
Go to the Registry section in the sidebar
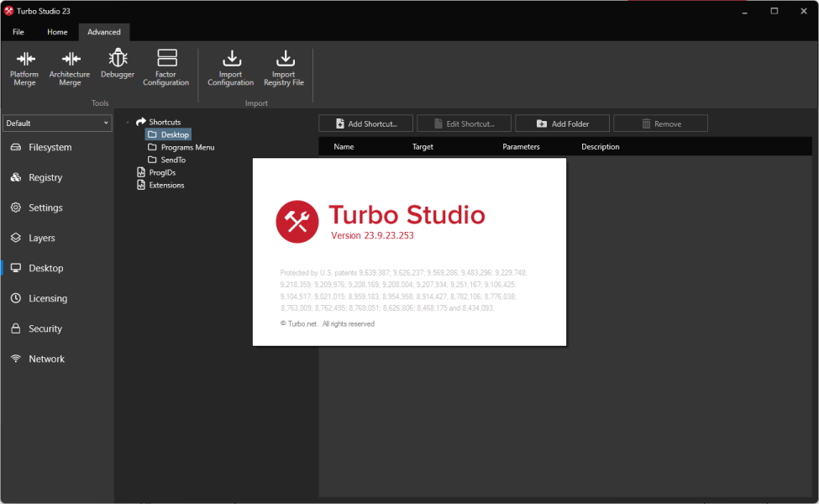57,177
